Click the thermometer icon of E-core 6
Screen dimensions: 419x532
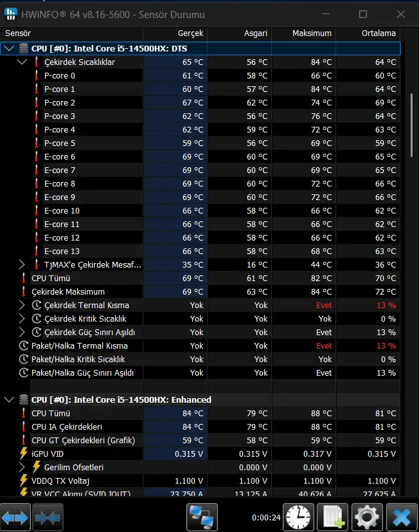pos(36,156)
